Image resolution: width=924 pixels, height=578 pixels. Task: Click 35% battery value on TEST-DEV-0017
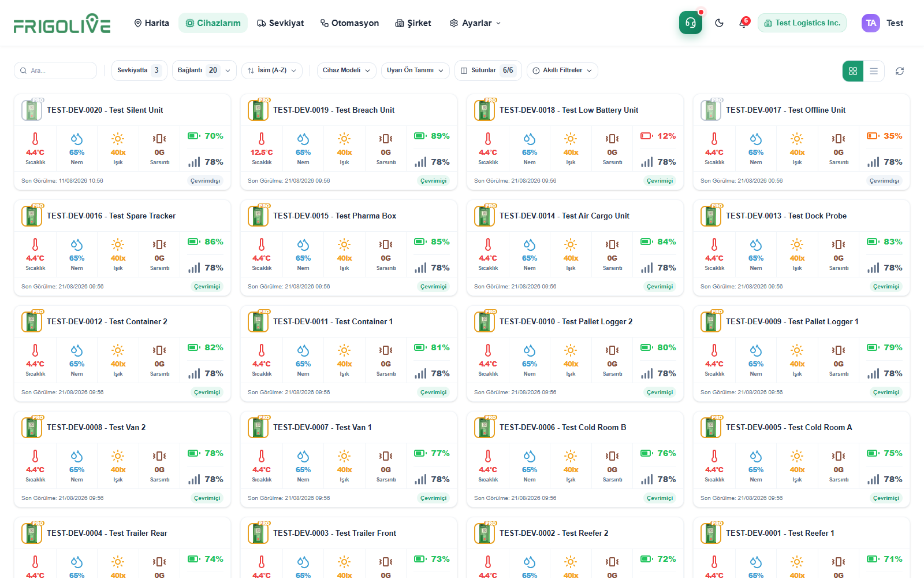pyautogui.click(x=893, y=136)
